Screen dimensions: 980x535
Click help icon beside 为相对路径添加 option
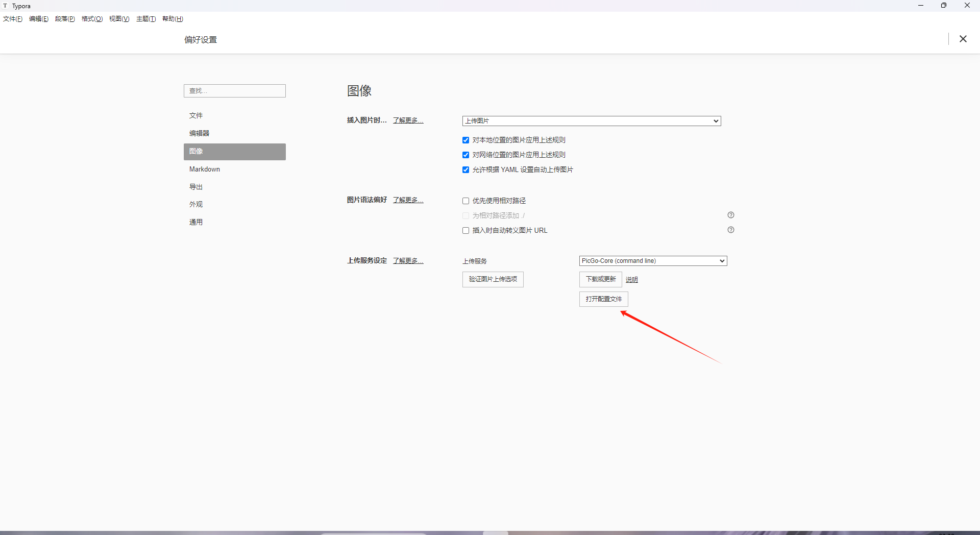tap(730, 215)
